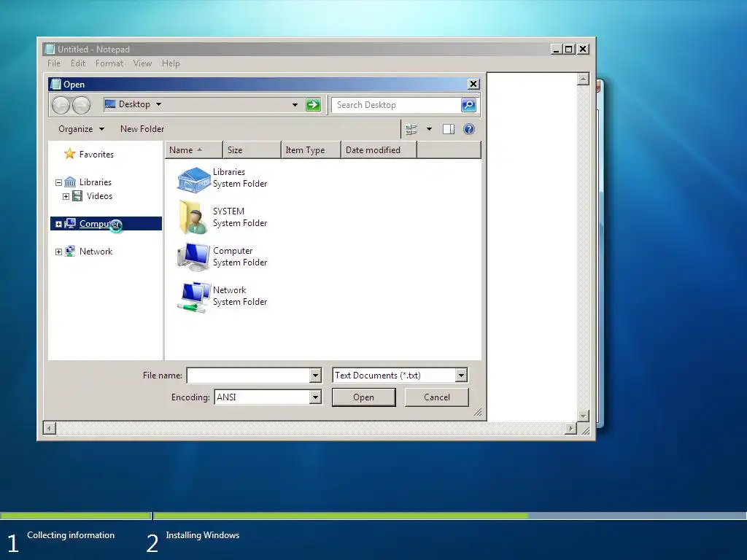
Task: Sort by the Name column header
Action: 193,150
